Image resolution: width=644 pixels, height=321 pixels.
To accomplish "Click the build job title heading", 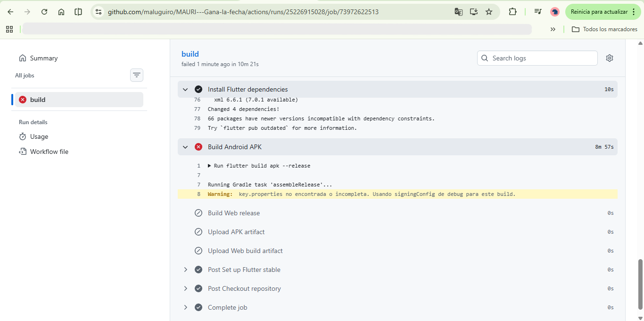I will 190,54.
